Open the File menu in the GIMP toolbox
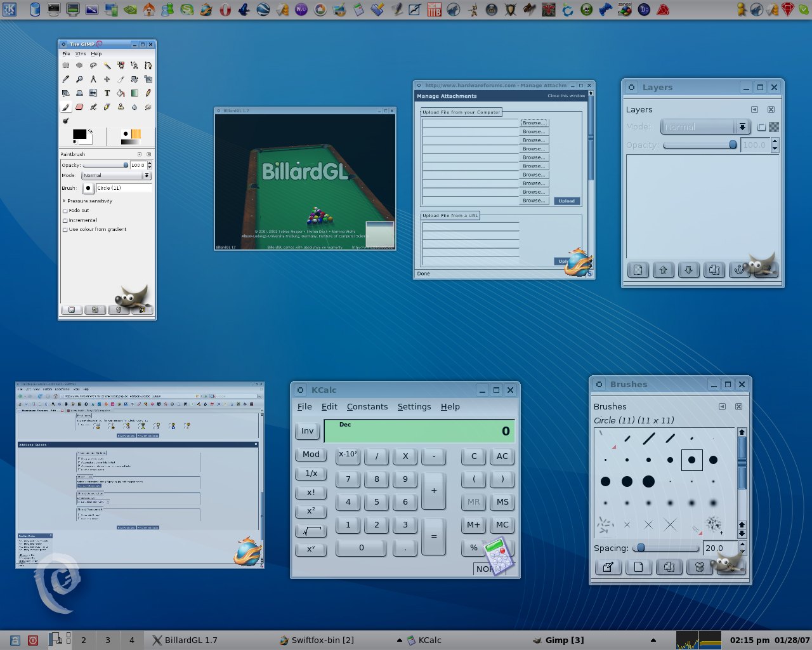 pyautogui.click(x=66, y=54)
